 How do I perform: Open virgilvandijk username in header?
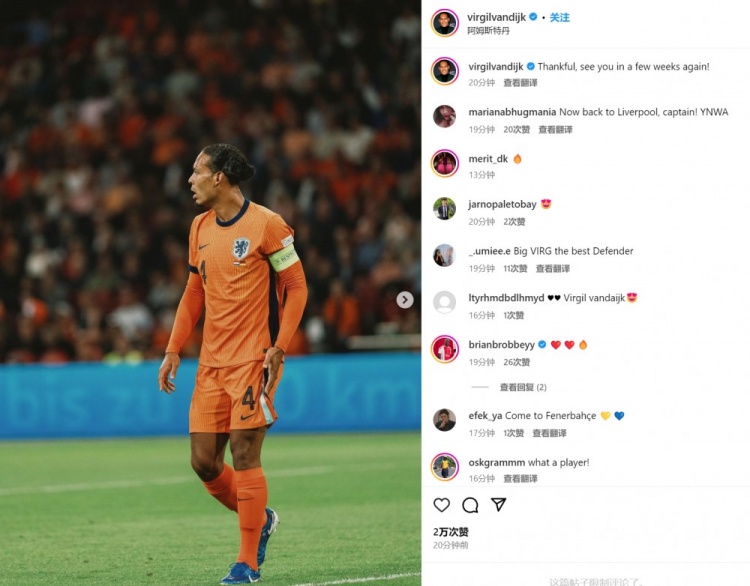(496, 17)
